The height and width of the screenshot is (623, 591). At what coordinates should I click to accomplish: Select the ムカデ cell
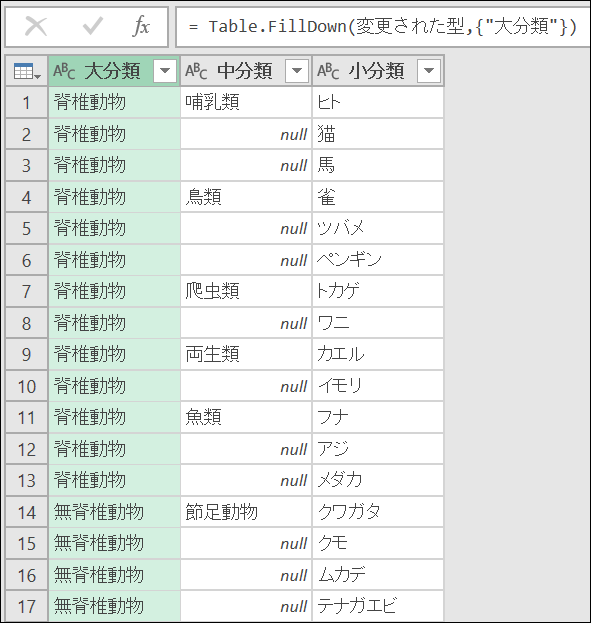(x=378, y=575)
